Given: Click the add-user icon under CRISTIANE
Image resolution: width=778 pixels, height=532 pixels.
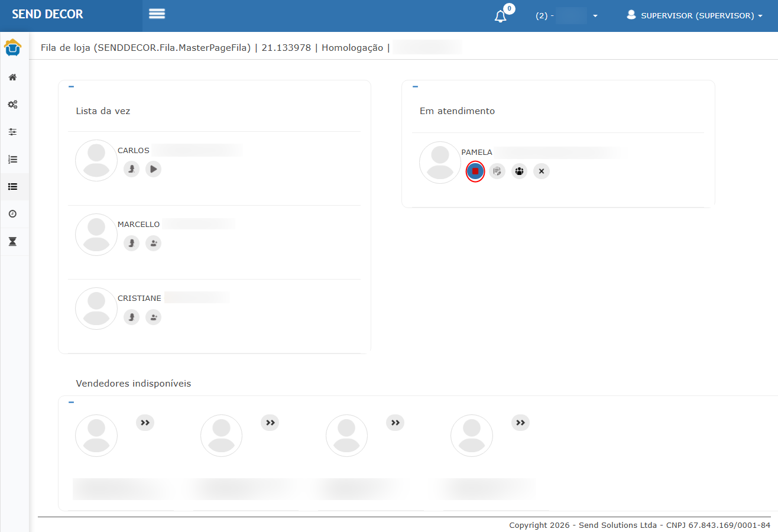Looking at the screenshot, I should (x=153, y=317).
